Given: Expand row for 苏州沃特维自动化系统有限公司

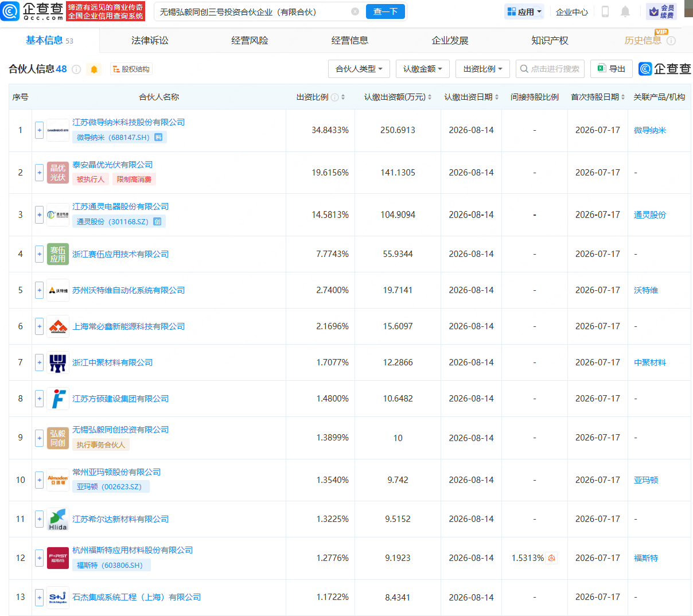Looking at the screenshot, I should point(39,290).
